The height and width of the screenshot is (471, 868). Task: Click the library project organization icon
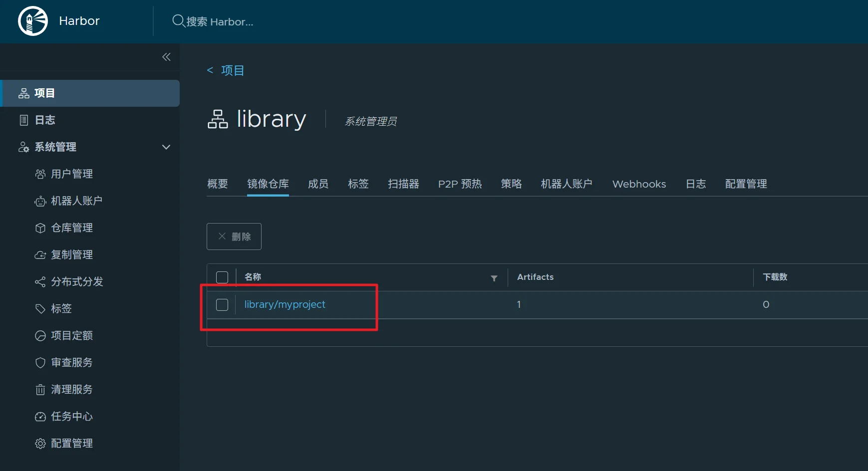pyautogui.click(x=218, y=119)
